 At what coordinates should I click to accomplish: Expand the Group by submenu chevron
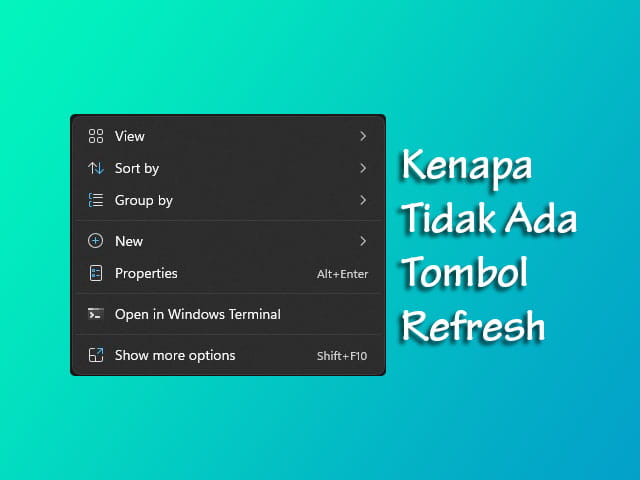coord(363,200)
